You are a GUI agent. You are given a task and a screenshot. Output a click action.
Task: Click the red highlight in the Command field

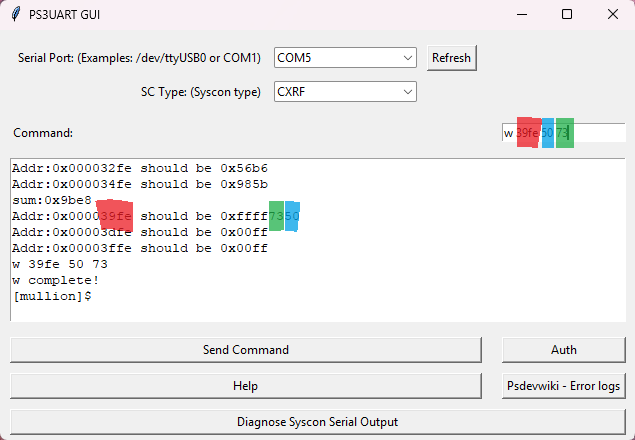coord(528,132)
